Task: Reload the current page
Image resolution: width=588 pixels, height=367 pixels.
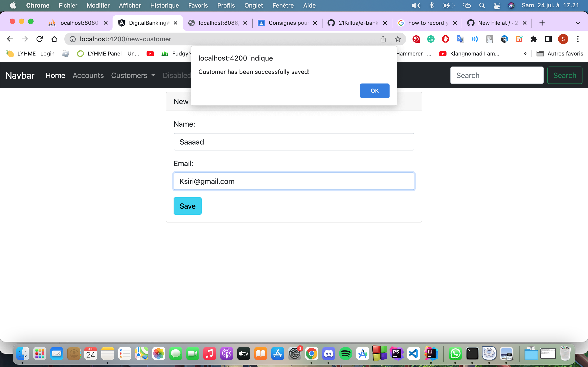Action: 40,39
